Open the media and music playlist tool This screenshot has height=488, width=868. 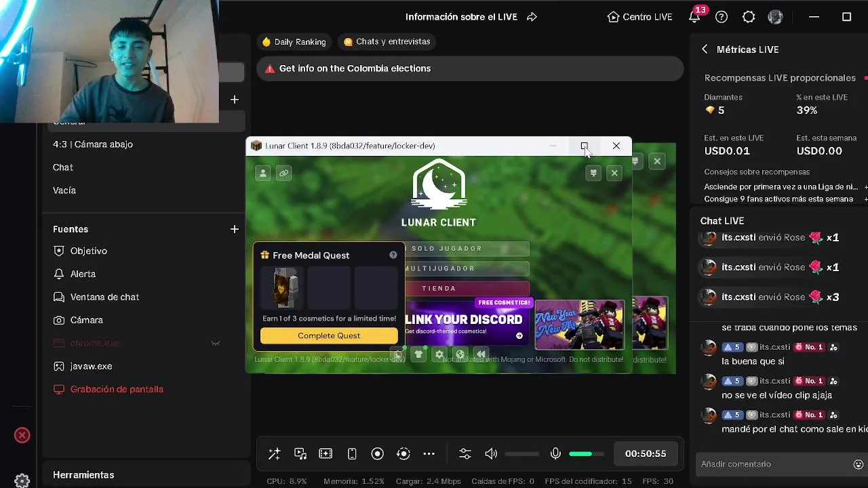point(300,454)
